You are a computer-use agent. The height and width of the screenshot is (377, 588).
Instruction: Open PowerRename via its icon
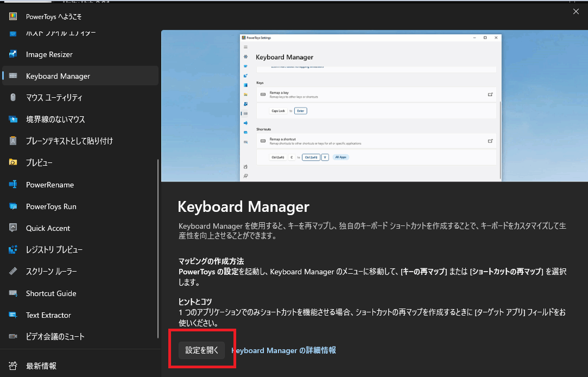(x=12, y=185)
